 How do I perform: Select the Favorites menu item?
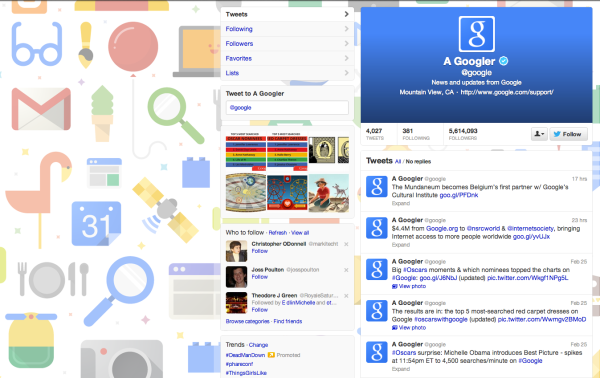pos(287,59)
